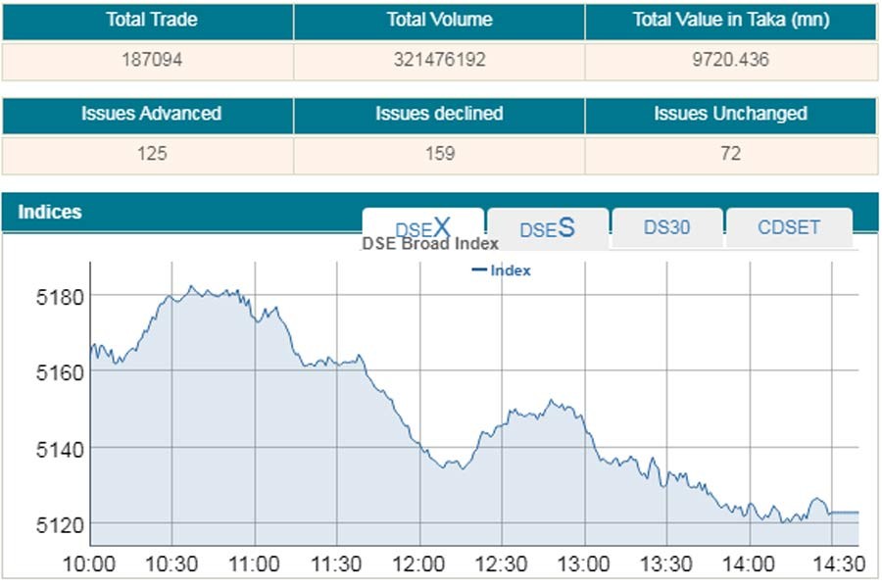Select the Total Value in Taka header
882x588 pixels.
[730, 20]
